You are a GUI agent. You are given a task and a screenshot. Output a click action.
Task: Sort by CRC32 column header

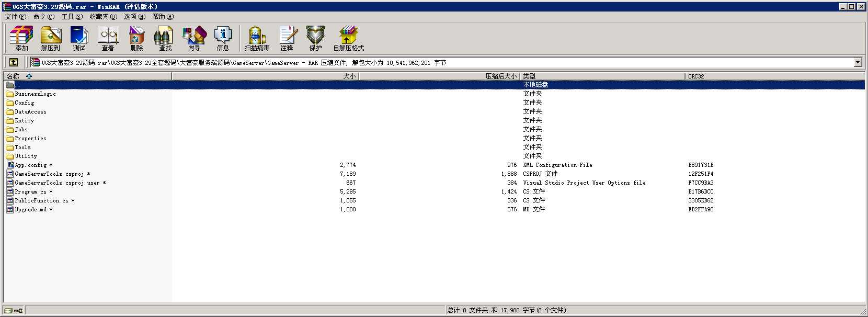tap(774, 76)
